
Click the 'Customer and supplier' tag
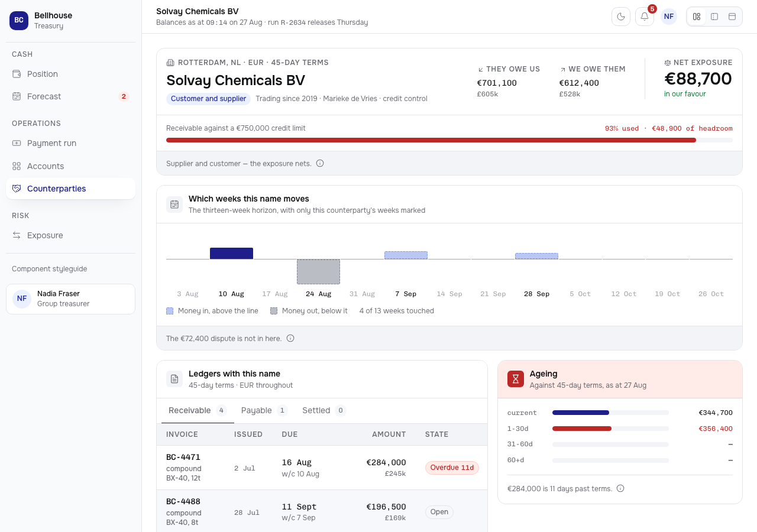(x=208, y=99)
